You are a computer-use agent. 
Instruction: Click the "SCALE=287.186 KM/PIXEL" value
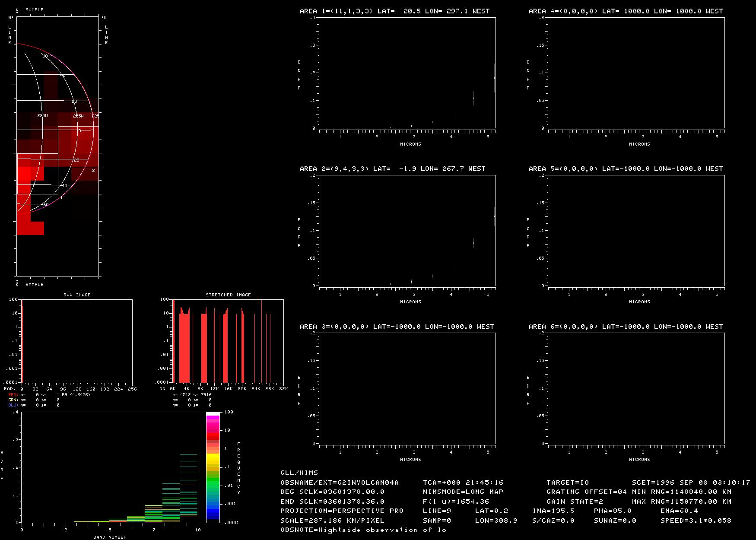click(x=332, y=521)
